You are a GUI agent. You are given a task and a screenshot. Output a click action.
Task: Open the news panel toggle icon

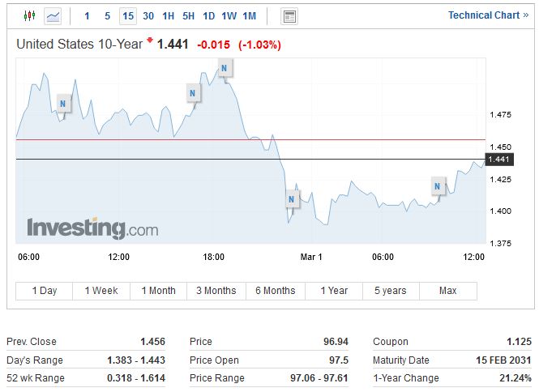pyautogui.click(x=289, y=16)
